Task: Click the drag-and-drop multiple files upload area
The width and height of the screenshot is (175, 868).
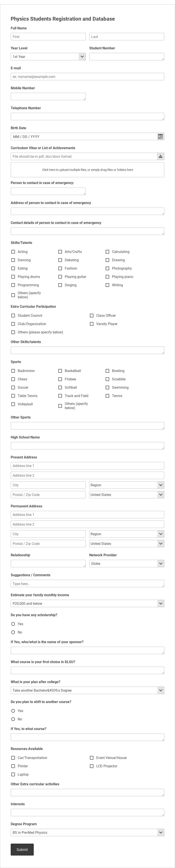Action: pos(87,170)
